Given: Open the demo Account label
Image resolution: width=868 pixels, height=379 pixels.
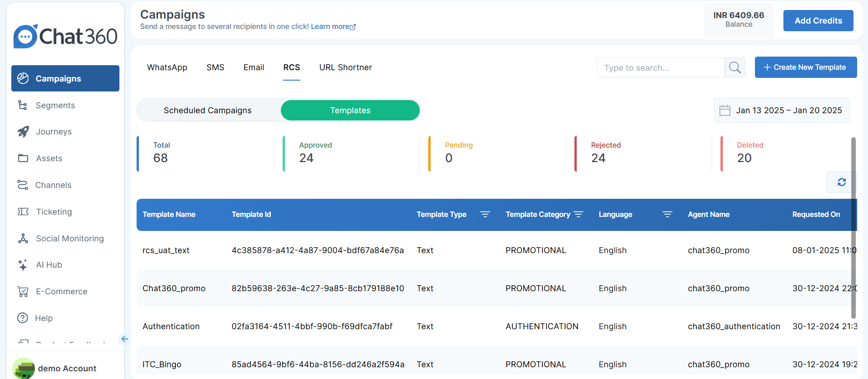Looking at the screenshot, I should point(67,369).
